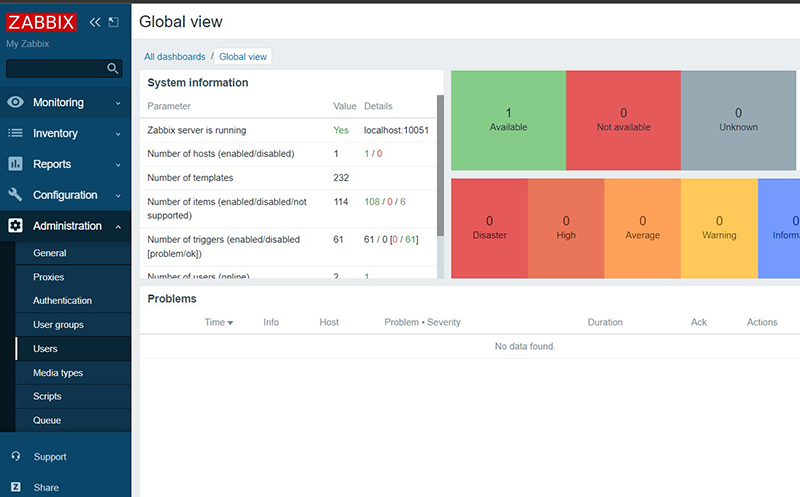This screenshot has width=800, height=497.
Task: Open General under Administration
Action: 73,253
